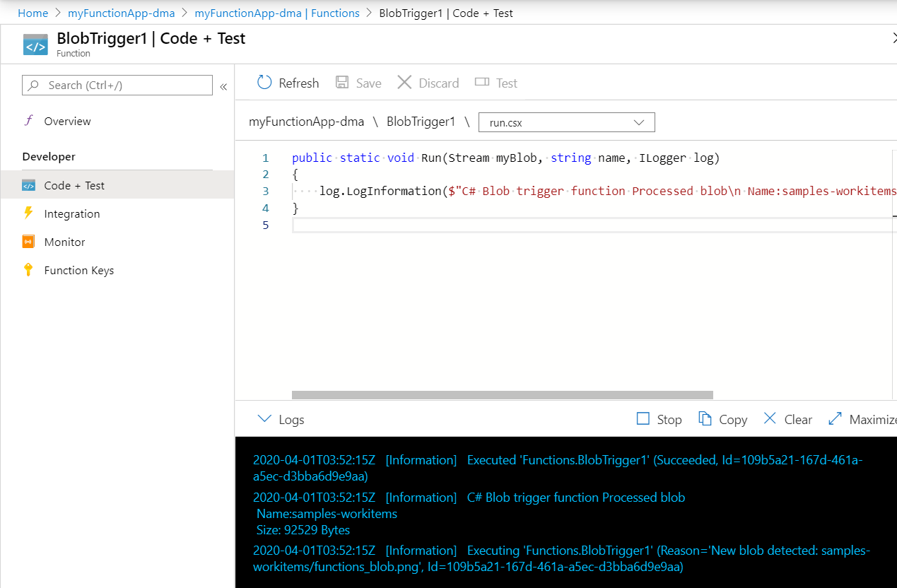The height and width of the screenshot is (588, 897).
Task: Click the Save floppy disk icon
Action: tap(342, 83)
